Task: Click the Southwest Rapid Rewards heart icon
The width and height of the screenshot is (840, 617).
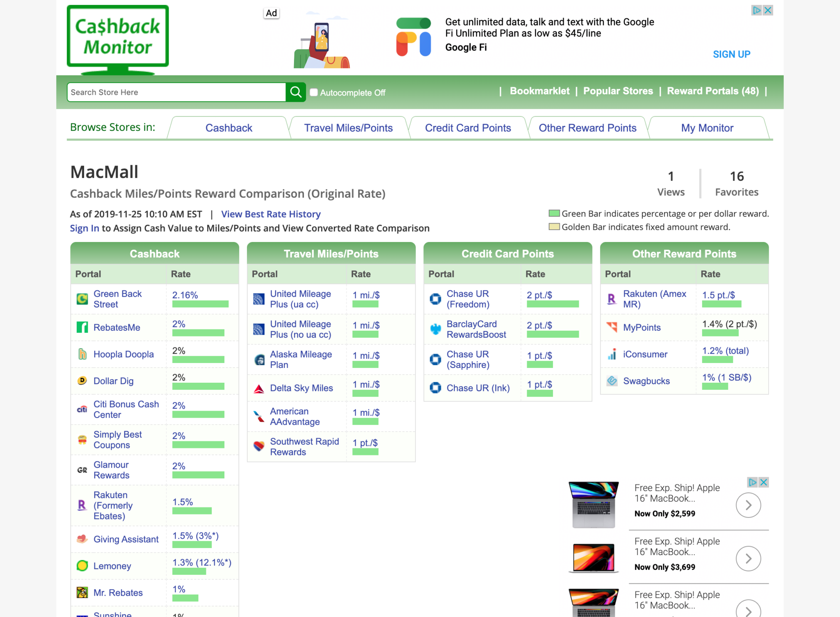Action: (259, 446)
